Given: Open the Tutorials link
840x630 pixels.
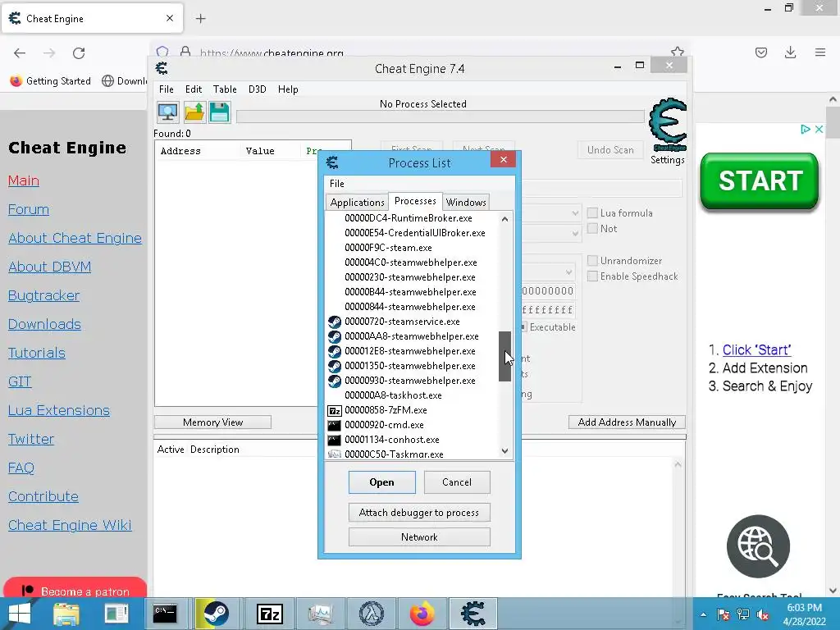Looking at the screenshot, I should (x=36, y=353).
